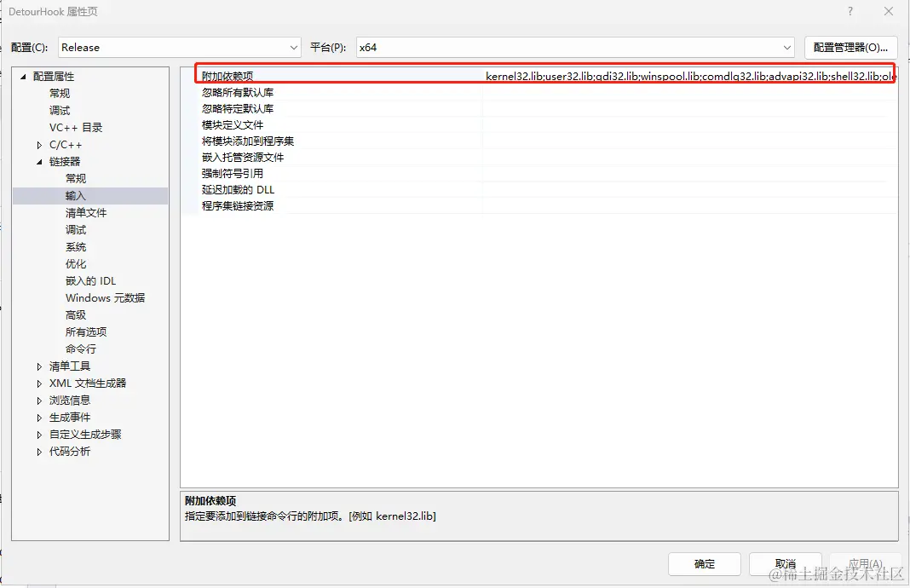Select Windows 元数据 tree item
This screenshot has width=910, height=588.
pos(105,297)
